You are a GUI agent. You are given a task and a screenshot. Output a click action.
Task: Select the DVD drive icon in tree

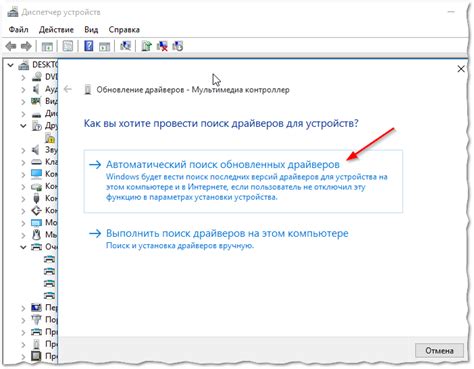point(36,77)
